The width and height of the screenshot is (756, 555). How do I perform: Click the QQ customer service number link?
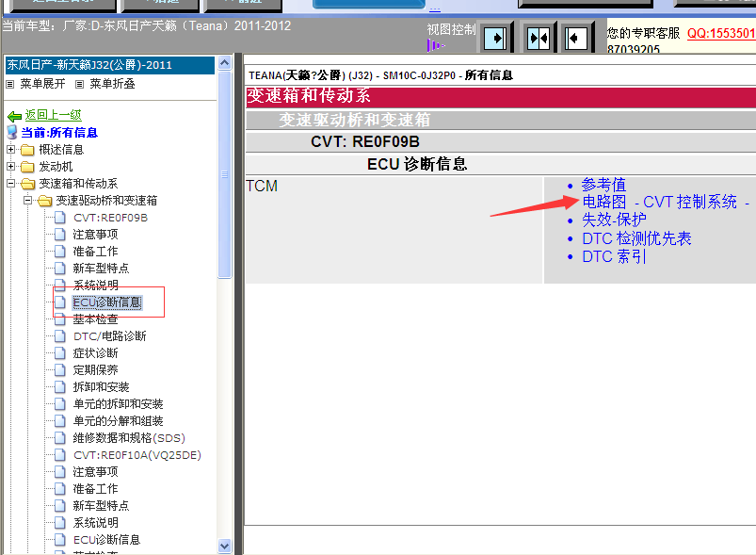[721, 33]
